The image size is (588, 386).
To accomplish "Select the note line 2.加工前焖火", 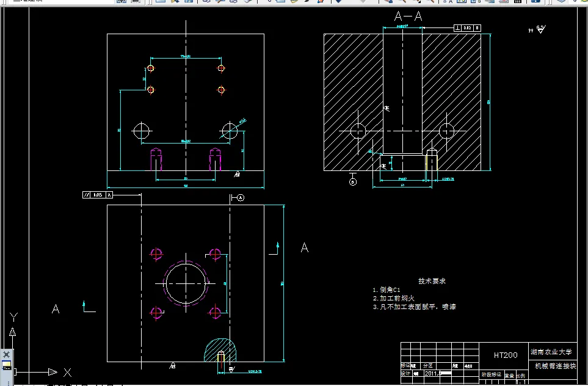I will [393, 298].
